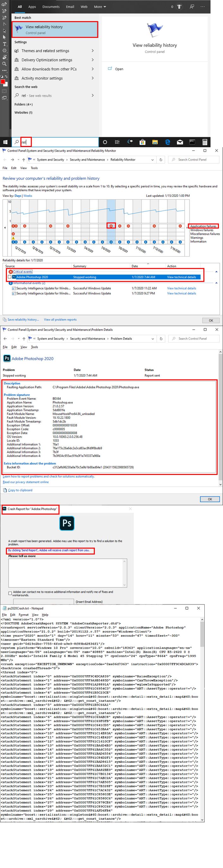Screen dimensions: 223x868
Task: Click the Windows Start button
Action: point(5,142)
